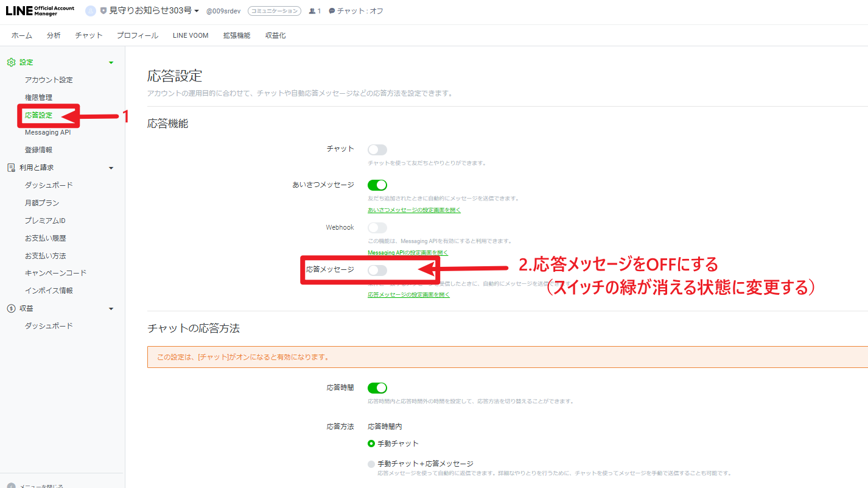Click the メニューを閉じる collapse icon
868x488 pixels.
point(11,486)
